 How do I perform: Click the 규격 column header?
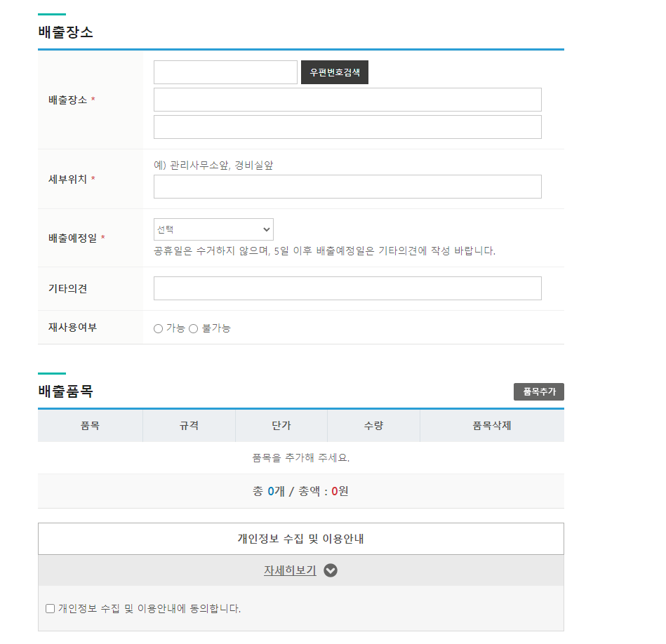(189, 425)
